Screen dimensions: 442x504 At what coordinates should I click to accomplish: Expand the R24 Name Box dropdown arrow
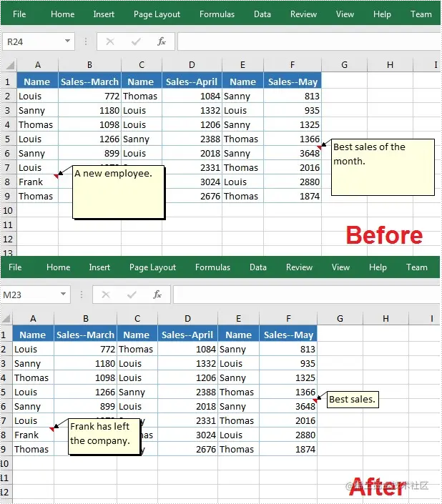tap(67, 41)
